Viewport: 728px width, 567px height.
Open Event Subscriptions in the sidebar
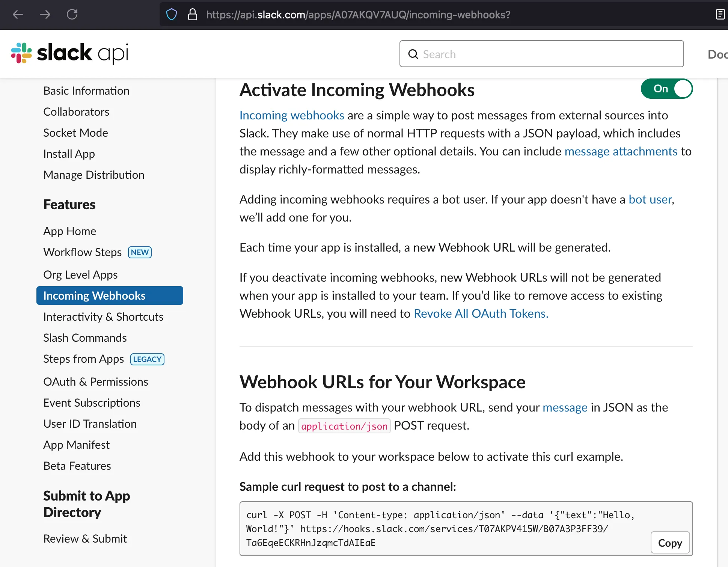tap(92, 403)
